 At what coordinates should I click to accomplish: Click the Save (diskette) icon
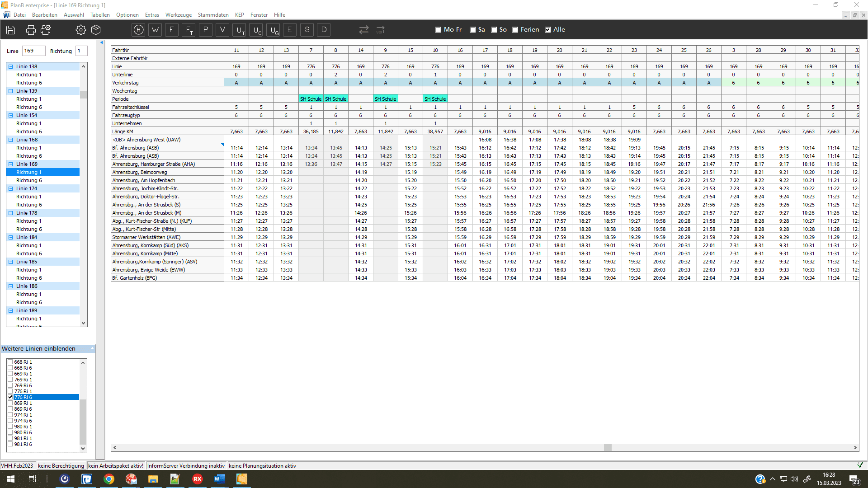pos(11,30)
